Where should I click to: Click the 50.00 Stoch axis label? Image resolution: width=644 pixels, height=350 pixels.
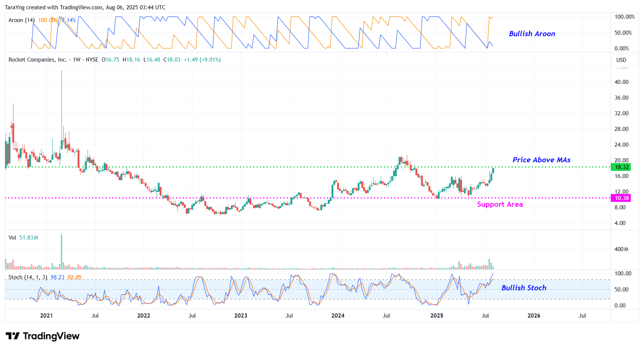click(x=621, y=290)
